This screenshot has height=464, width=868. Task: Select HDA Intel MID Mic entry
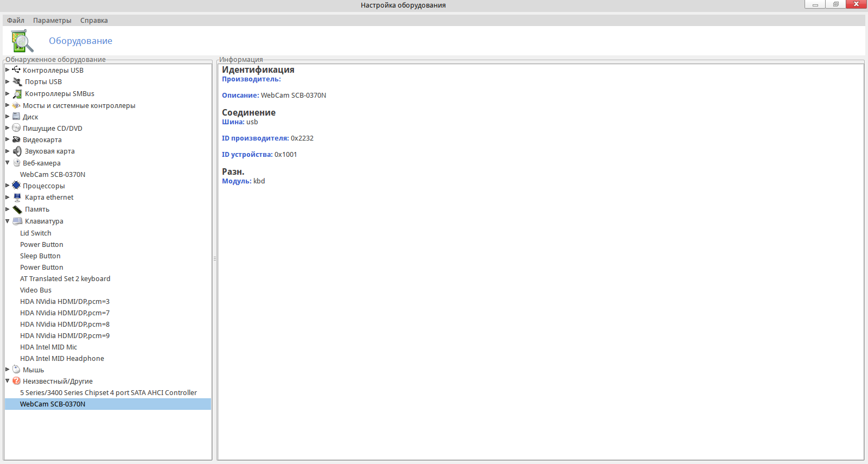pyautogui.click(x=49, y=347)
